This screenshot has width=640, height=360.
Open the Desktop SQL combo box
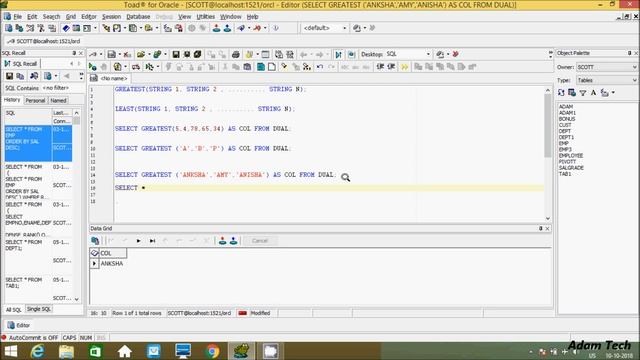tap(408, 54)
